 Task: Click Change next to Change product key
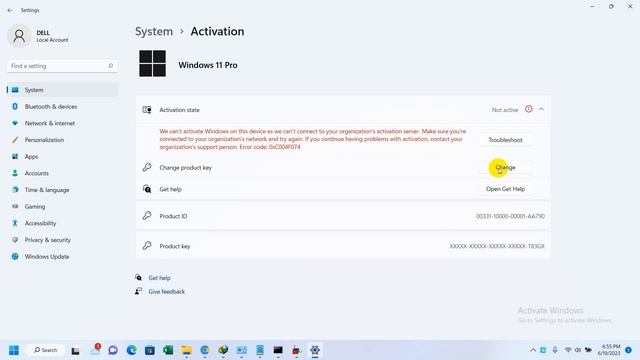(x=505, y=167)
